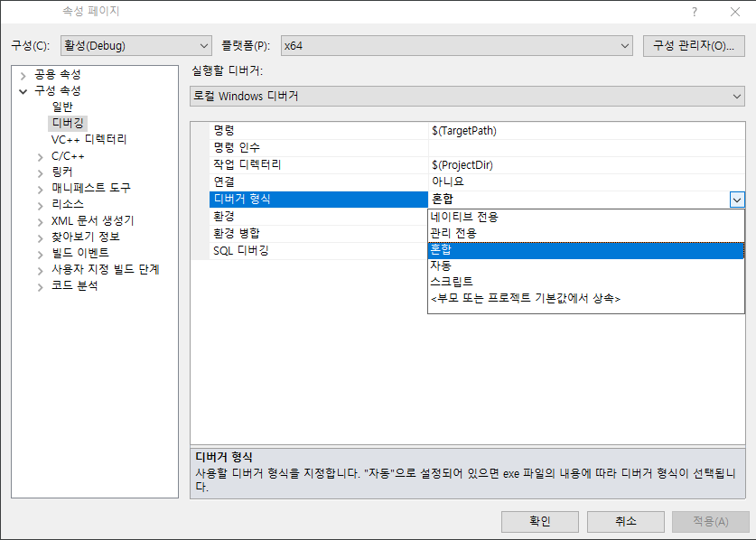Expand the C/C++ node chevron
The height and width of the screenshot is (540, 756).
(x=41, y=157)
